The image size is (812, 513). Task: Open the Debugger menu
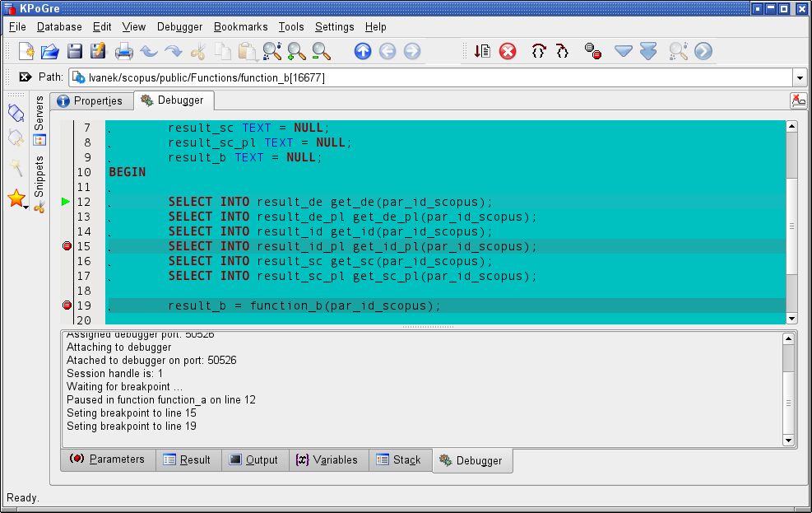(179, 27)
